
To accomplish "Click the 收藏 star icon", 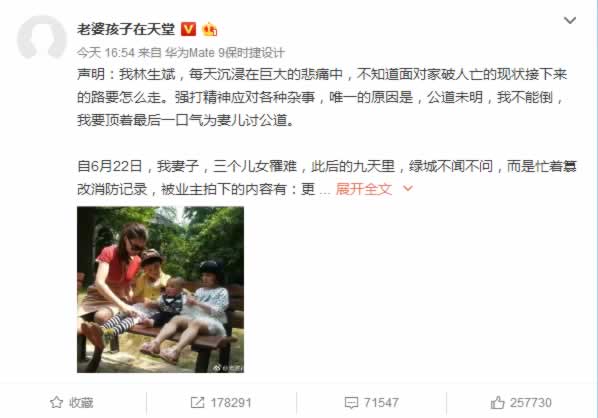I will click(x=56, y=402).
